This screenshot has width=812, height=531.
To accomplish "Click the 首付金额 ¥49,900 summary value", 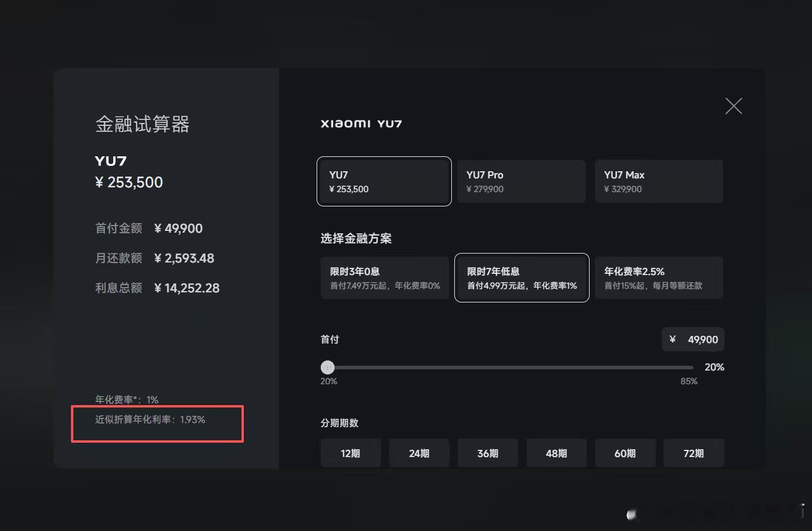I will click(x=178, y=229).
